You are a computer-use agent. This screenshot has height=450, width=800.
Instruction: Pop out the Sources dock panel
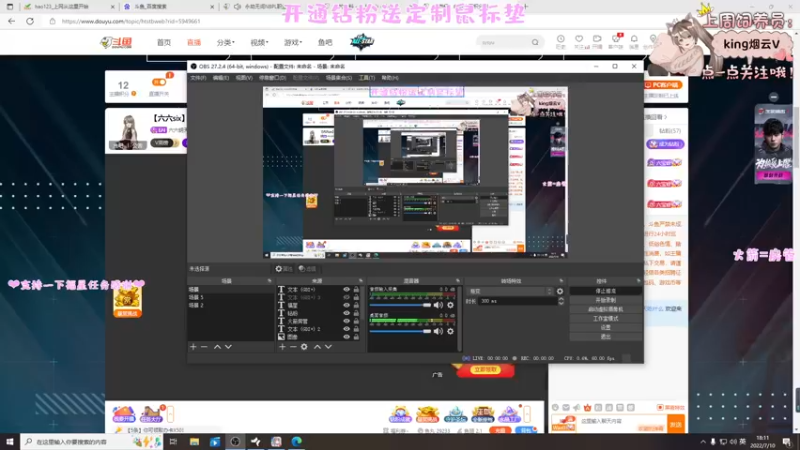pos(361,281)
